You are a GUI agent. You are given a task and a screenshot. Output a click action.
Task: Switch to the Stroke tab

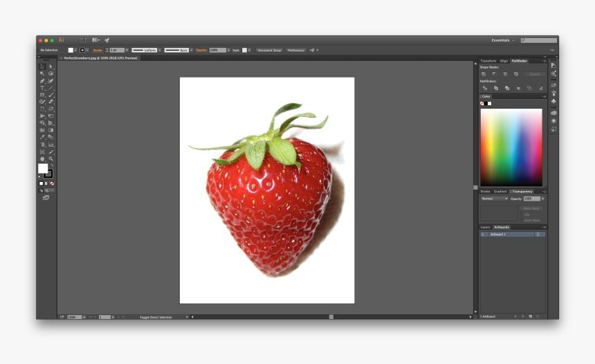tap(485, 191)
